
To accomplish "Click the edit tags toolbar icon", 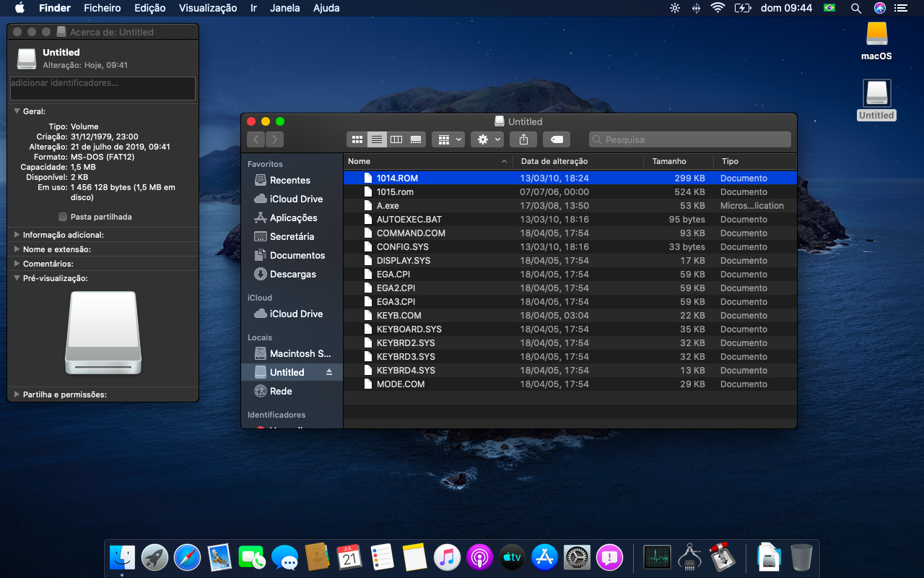I will click(556, 139).
